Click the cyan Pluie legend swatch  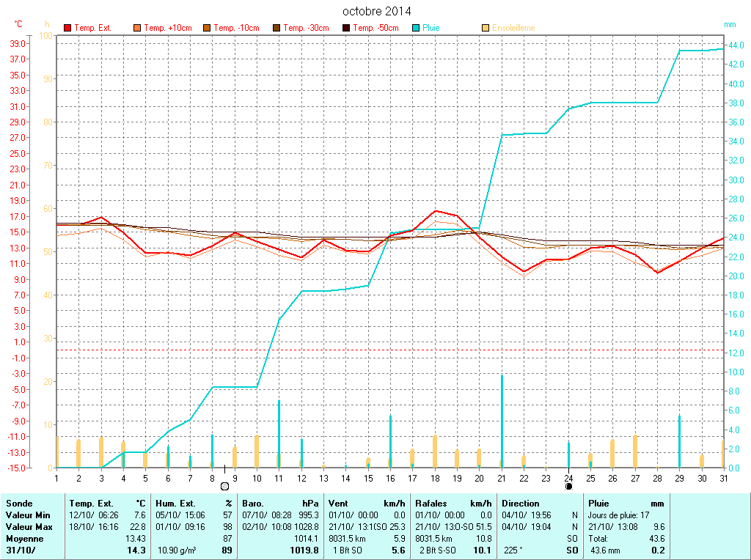(x=416, y=28)
